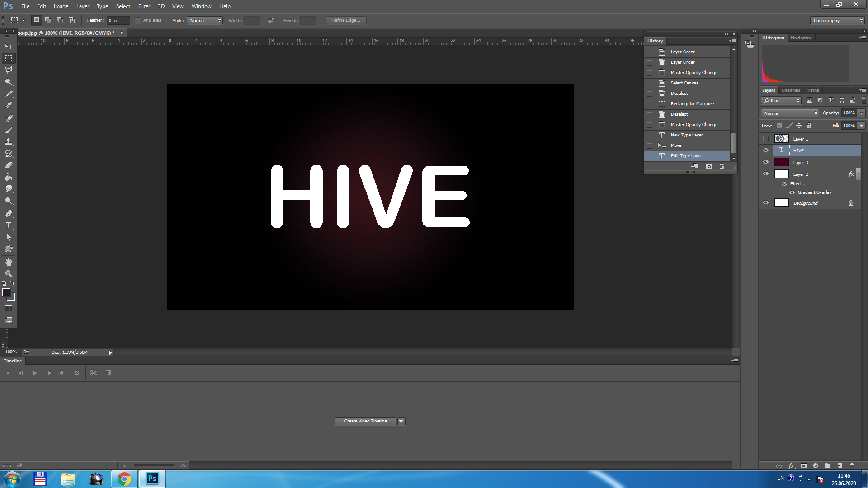Open the Create Video Timeline type dropdown

click(x=401, y=421)
